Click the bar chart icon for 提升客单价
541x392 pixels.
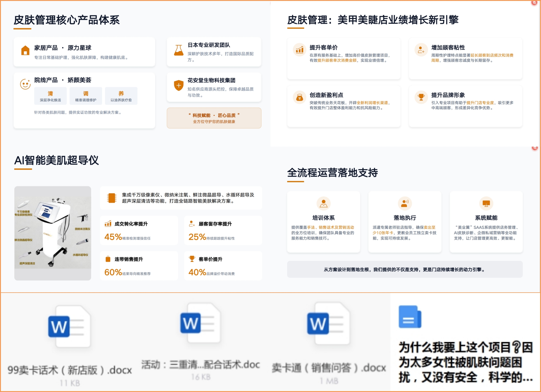pyautogui.click(x=299, y=50)
